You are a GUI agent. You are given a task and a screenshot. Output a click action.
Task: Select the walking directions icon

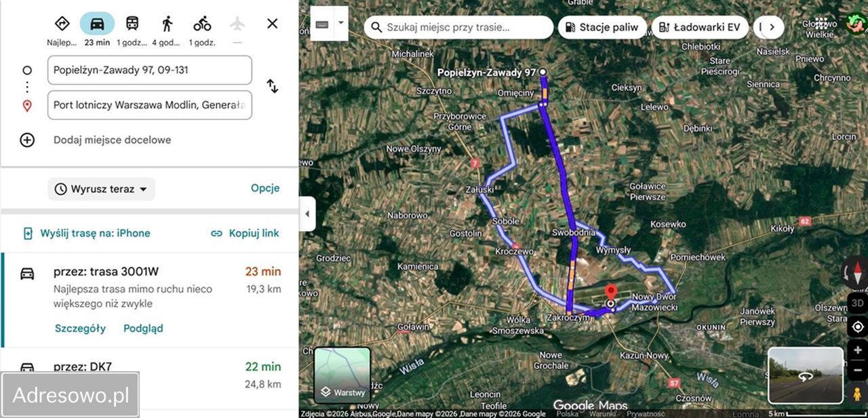click(167, 24)
